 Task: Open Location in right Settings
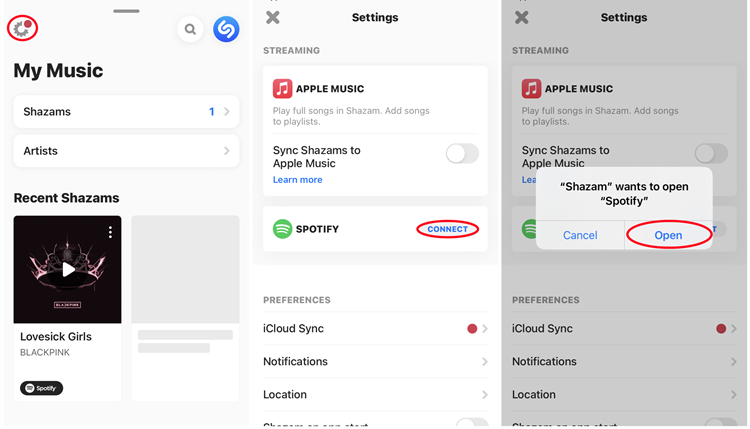624,395
